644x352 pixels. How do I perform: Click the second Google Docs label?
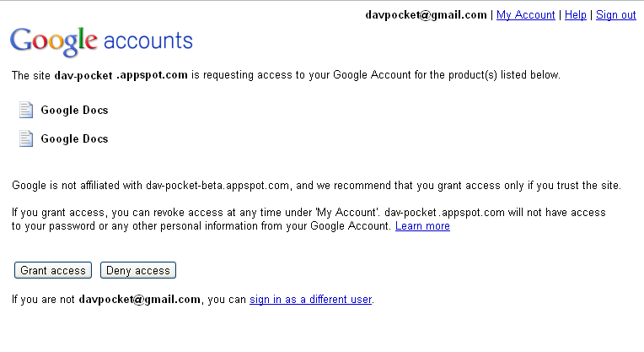click(x=74, y=138)
